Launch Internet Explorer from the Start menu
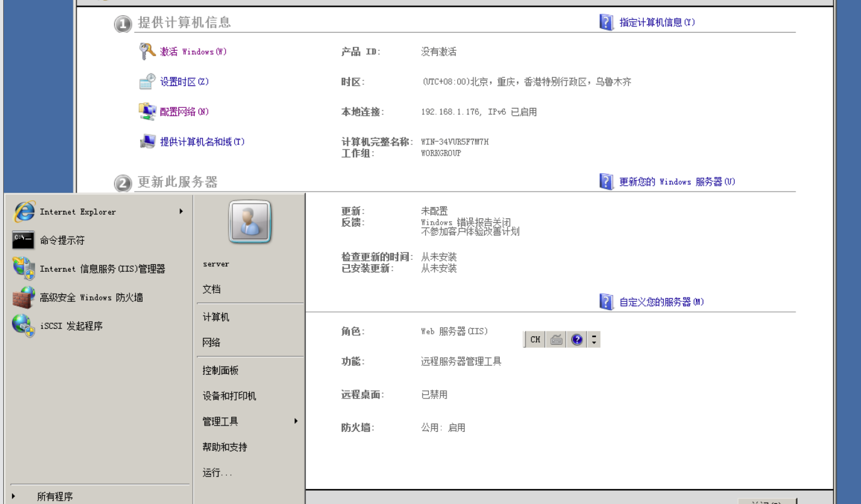The height and width of the screenshot is (504, 861). click(x=99, y=212)
